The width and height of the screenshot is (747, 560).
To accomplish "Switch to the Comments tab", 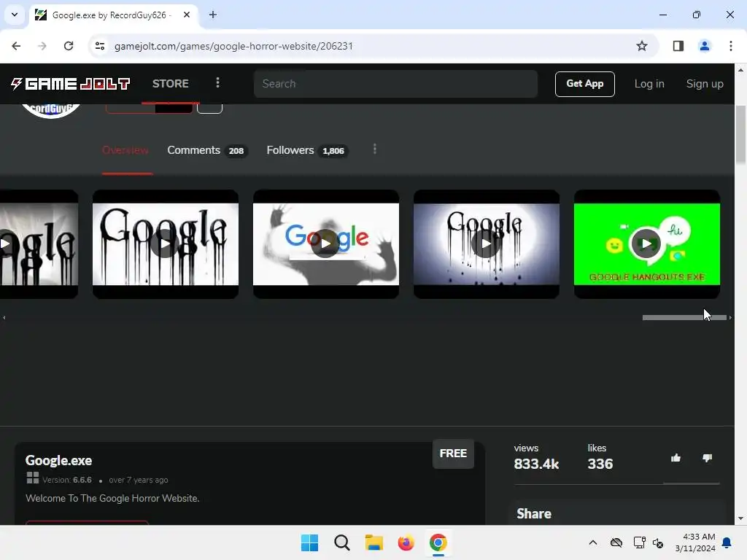I will coord(207,150).
